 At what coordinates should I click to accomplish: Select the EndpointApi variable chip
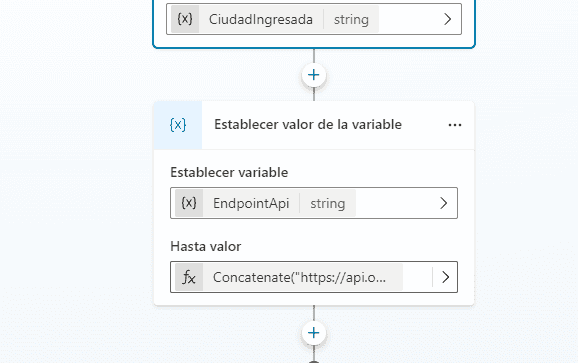tap(265, 203)
